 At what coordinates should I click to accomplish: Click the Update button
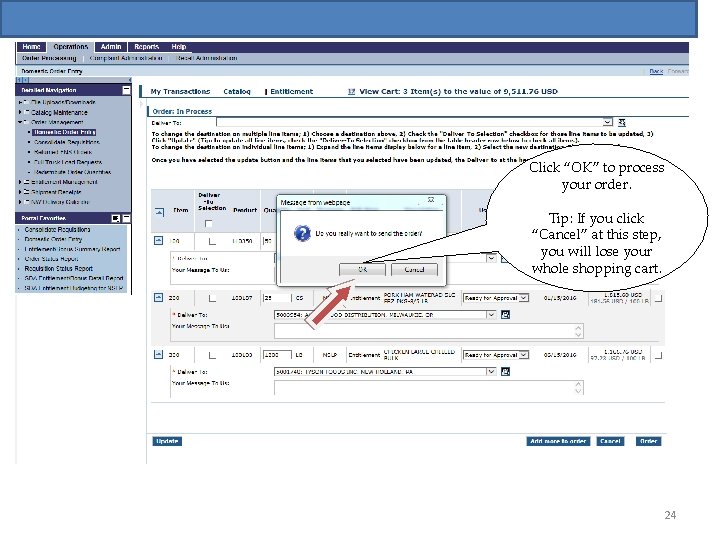point(167,441)
